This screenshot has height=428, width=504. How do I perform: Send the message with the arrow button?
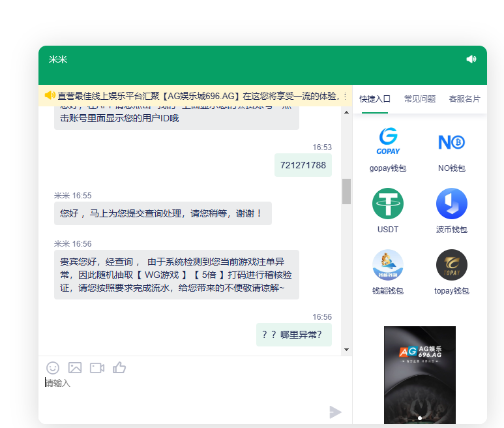click(x=335, y=412)
